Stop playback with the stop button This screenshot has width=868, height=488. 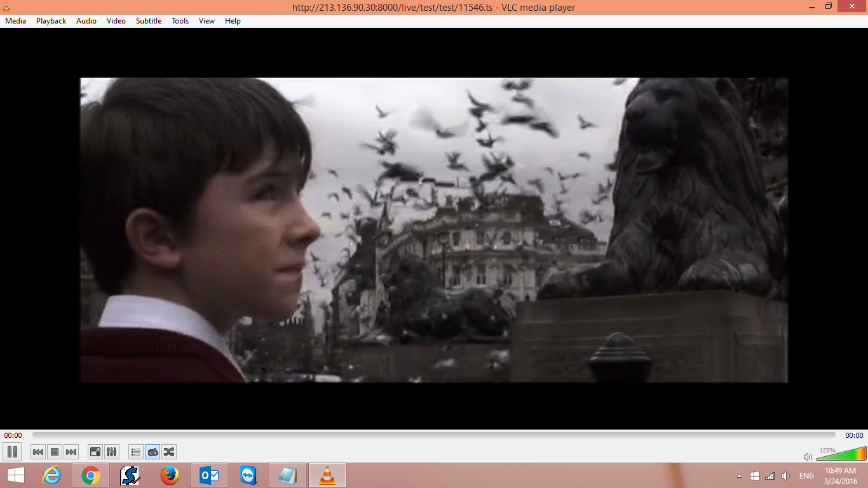(55, 452)
